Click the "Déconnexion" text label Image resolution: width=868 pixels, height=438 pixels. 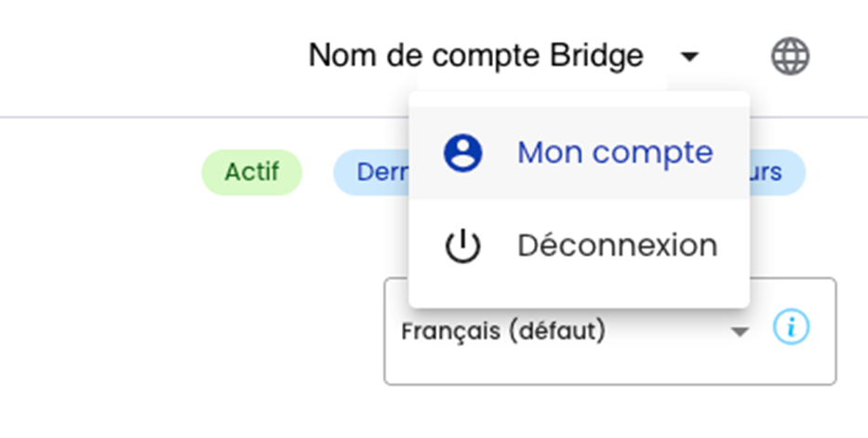point(617,246)
